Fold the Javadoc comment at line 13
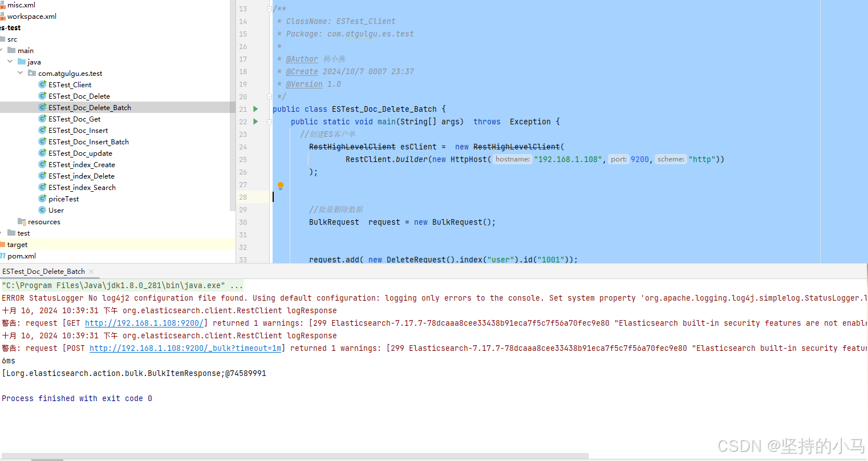This screenshot has width=868, height=461. tap(269, 9)
